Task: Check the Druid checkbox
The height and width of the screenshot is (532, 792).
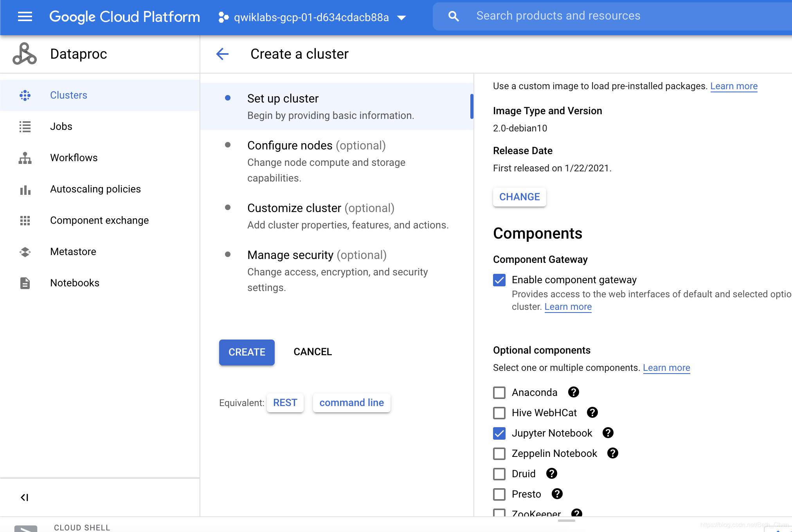Action: pos(499,474)
